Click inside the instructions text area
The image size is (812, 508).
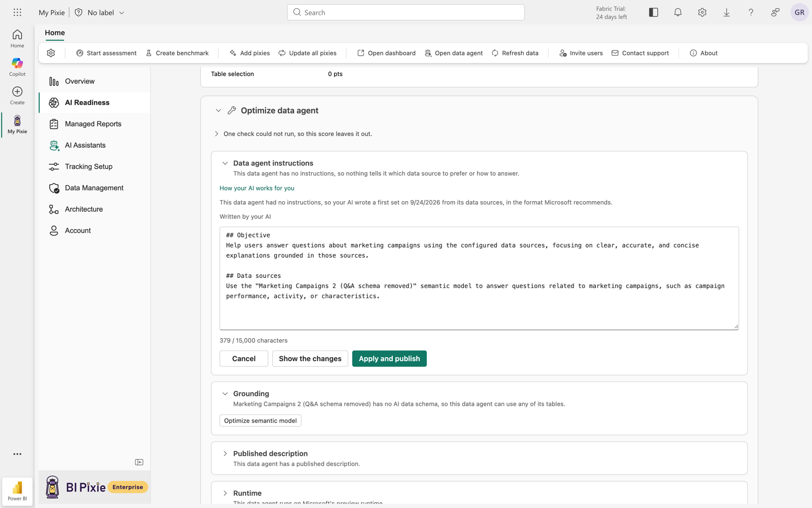(x=479, y=278)
